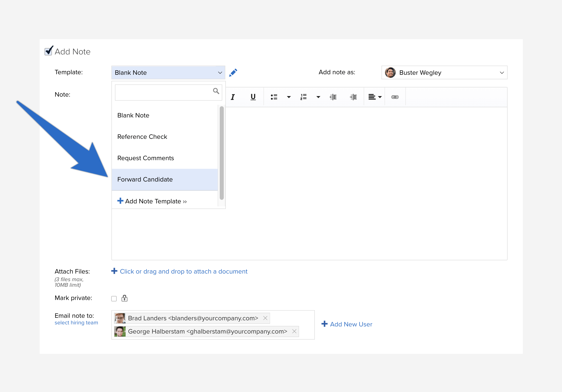Viewport: 562px width, 392px height.
Task: Open the text alignment dropdown
Action: pyautogui.click(x=375, y=97)
